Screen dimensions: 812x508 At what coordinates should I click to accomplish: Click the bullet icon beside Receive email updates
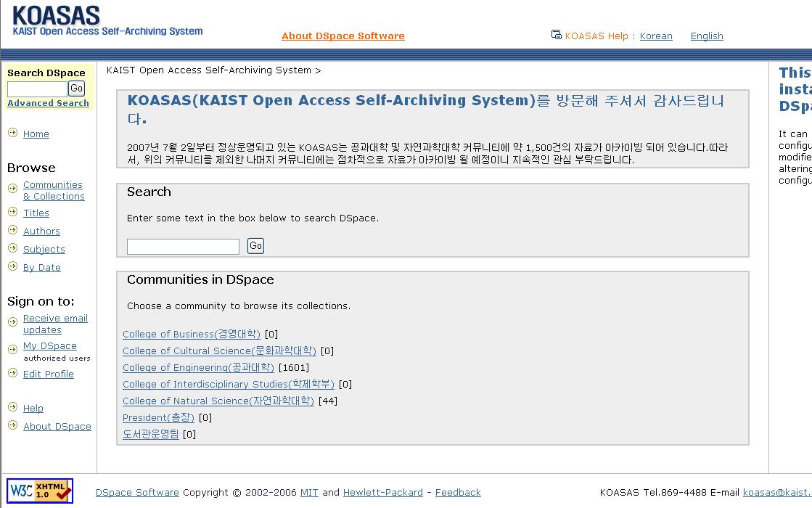click(x=13, y=322)
